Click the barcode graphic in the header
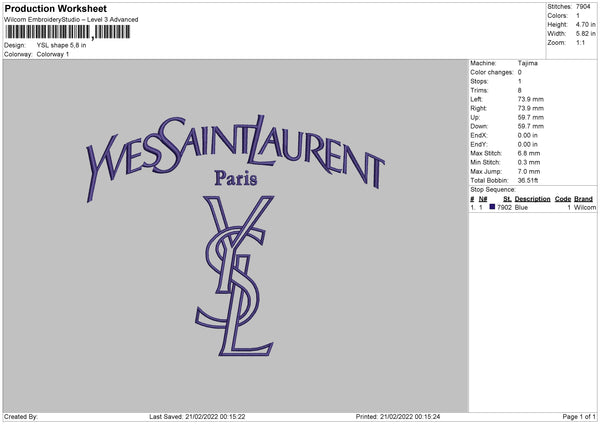 tap(68, 32)
